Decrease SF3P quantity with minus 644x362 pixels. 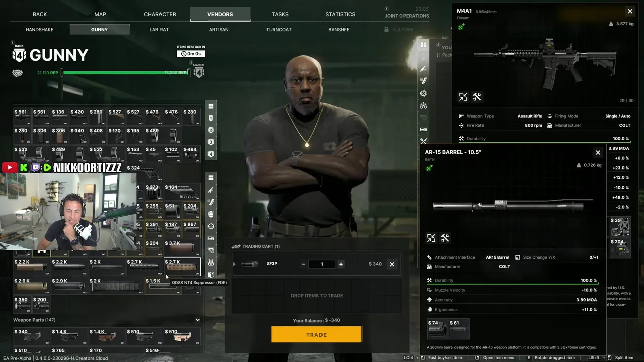pyautogui.click(x=303, y=264)
